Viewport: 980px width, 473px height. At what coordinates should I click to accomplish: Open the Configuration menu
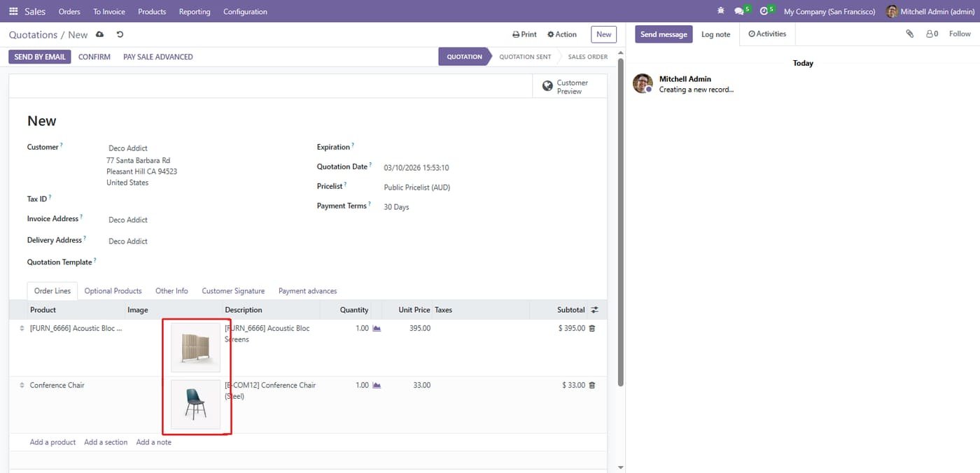click(245, 11)
